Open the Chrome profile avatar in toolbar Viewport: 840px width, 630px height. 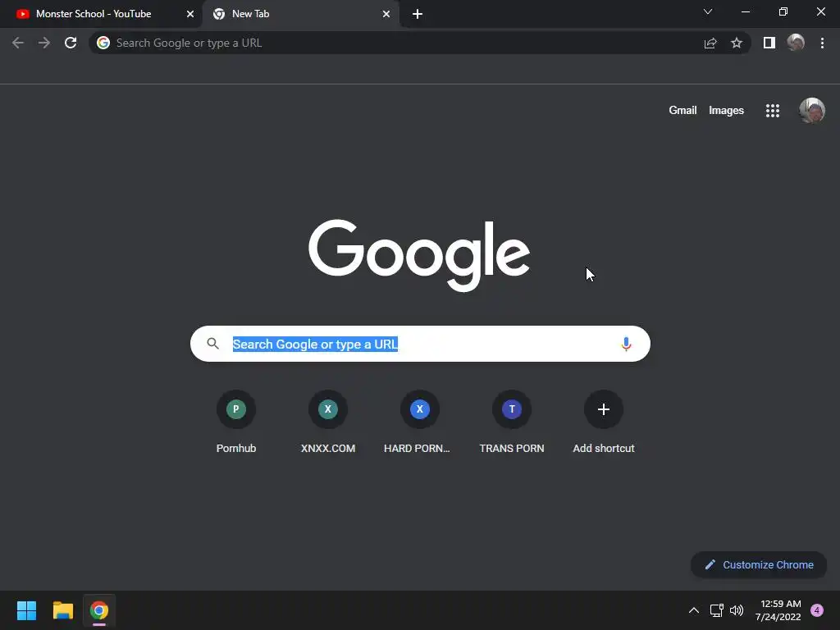[796, 43]
